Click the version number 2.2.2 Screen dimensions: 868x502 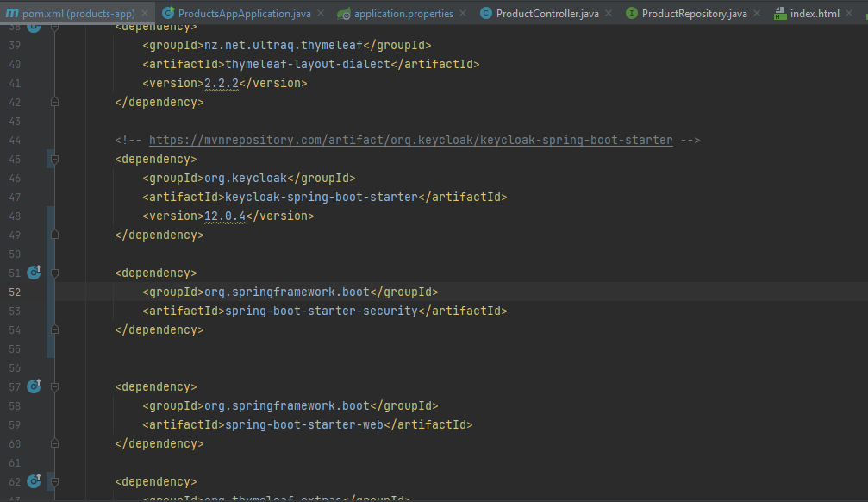pyautogui.click(x=222, y=83)
